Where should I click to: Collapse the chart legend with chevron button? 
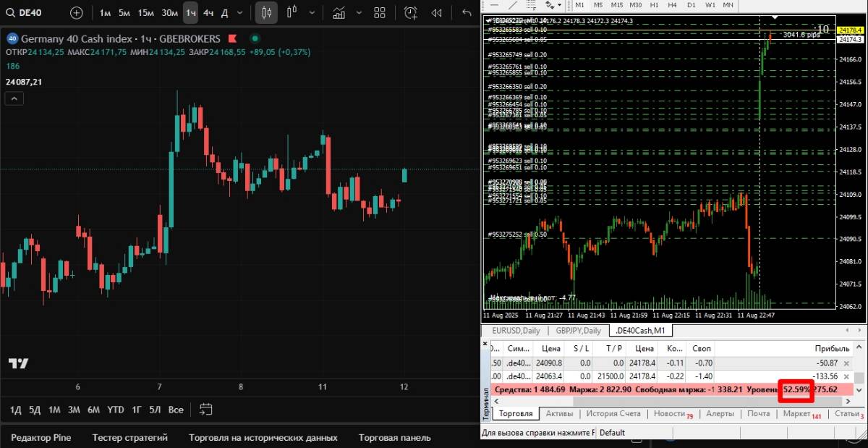click(x=14, y=99)
